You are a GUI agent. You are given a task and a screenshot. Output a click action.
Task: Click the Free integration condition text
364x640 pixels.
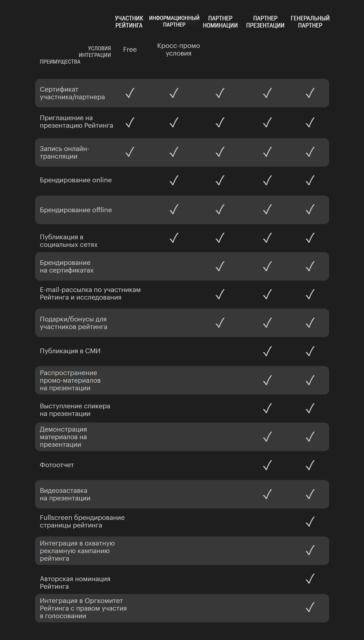[x=130, y=50]
